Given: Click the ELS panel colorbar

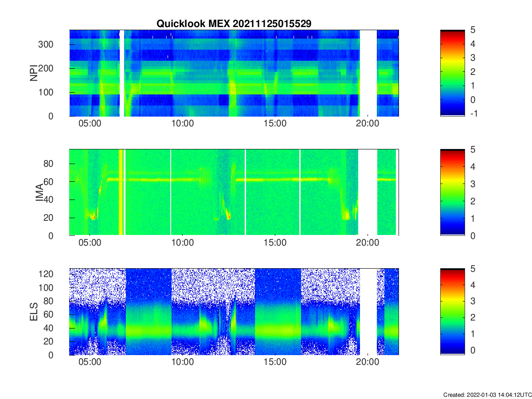Looking at the screenshot, I should point(453,312).
